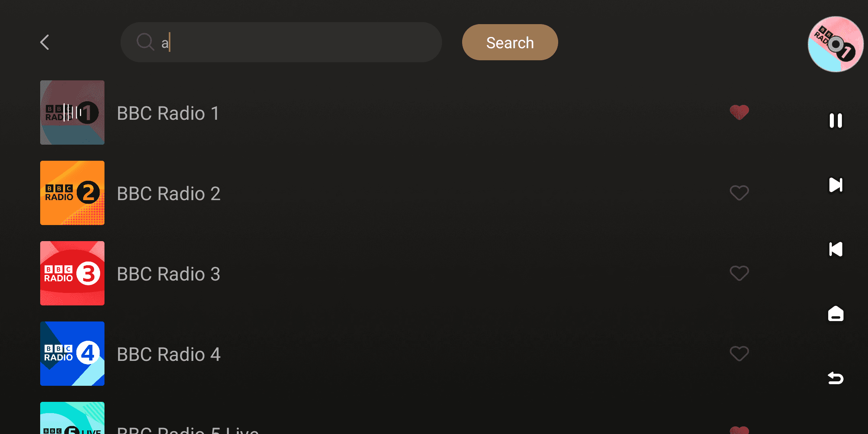
Task: Skip to the next station
Action: pos(835,185)
